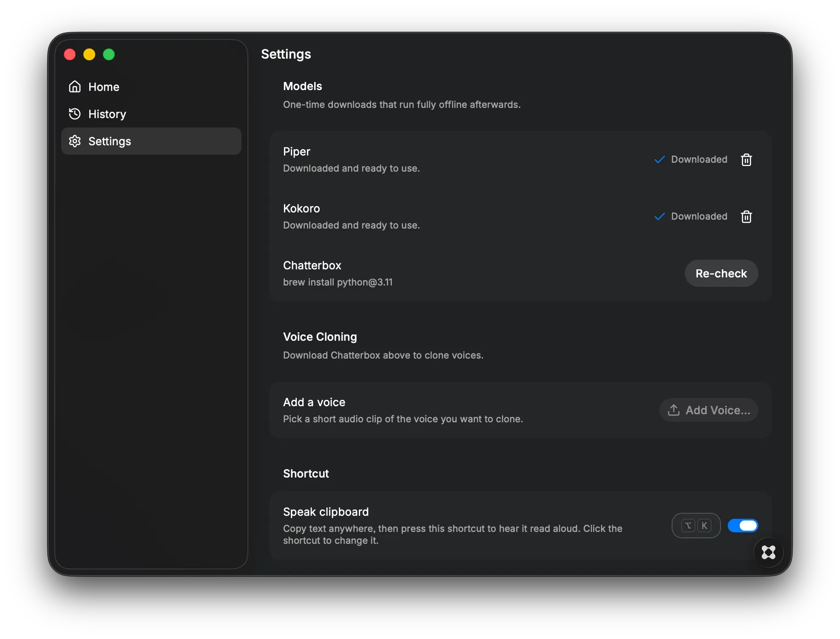Click the Kokoro Downloaded checkmark icon
The width and height of the screenshot is (840, 639).
659,217
